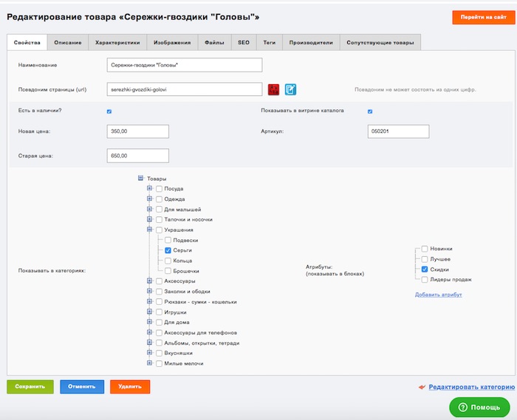This screenshot has width=517, height=420.
Task: Expand Рюкзаки - сумки - кошельки node
Action: coord(149,301)
